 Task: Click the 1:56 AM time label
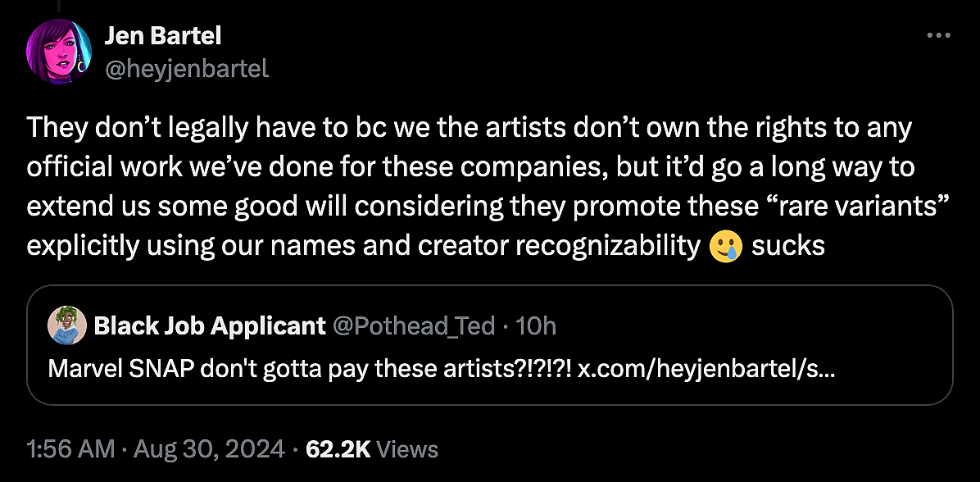68,448
